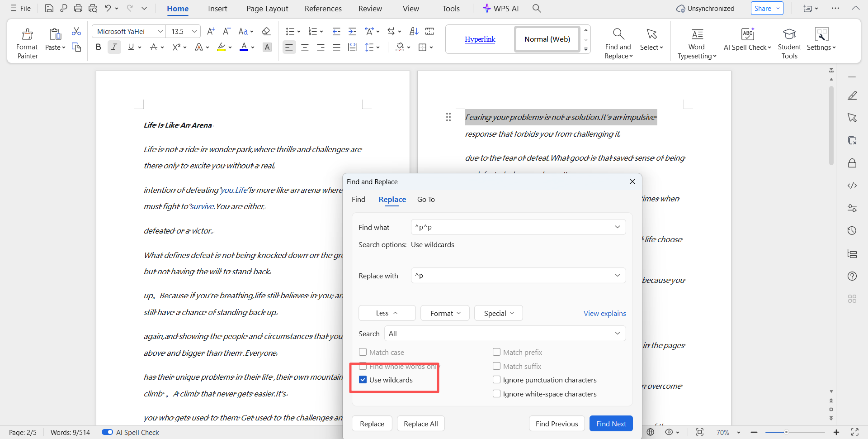Image resolution: width=868 pixels, height=439 pixels.
Task: Expand the Find what dropdown
Action: (617, 227)
